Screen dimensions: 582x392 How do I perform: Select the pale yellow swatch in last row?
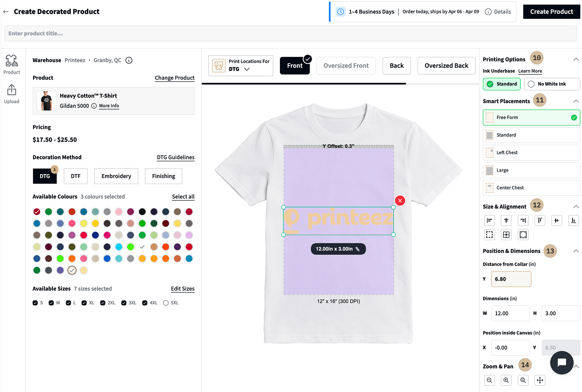(x=84, y=270)
